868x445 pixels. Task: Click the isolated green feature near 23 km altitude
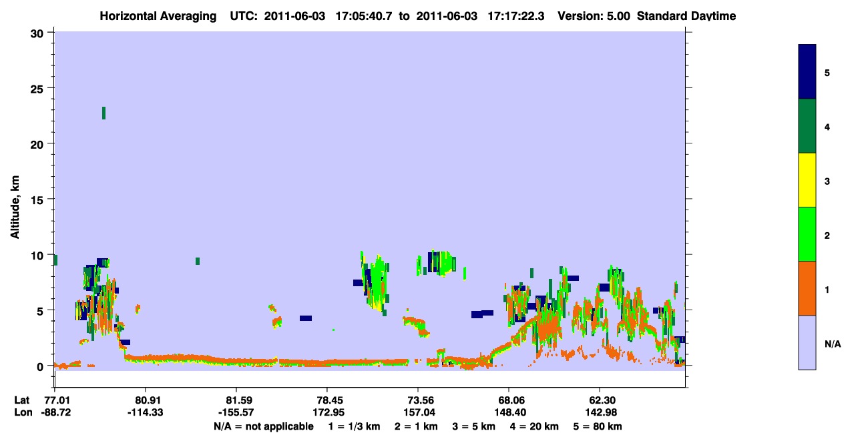coord(103,113)
